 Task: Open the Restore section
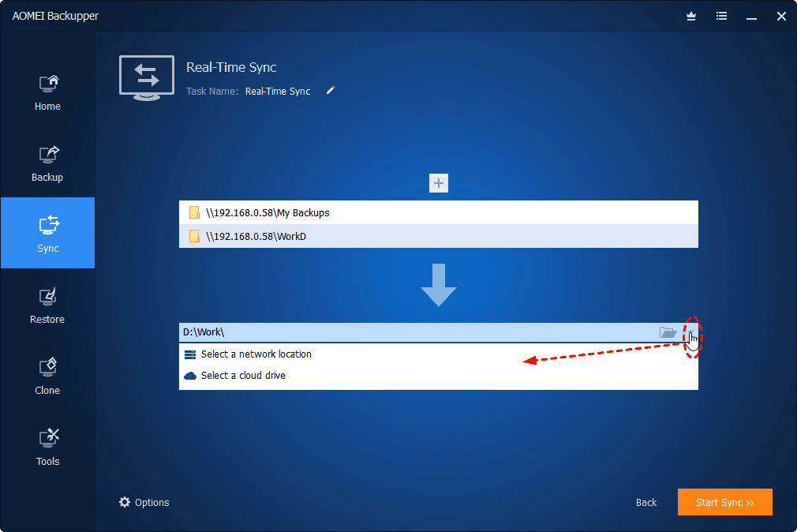(47, 305)
